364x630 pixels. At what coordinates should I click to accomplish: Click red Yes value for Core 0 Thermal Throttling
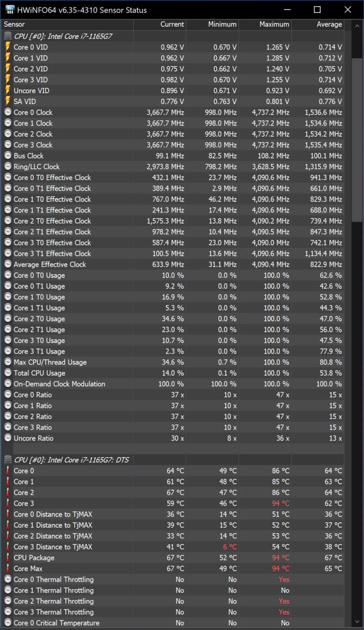coord(284,579)
